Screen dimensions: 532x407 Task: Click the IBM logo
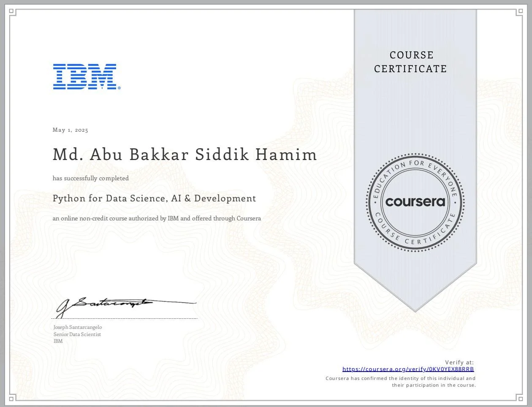[x=86, y=76]
